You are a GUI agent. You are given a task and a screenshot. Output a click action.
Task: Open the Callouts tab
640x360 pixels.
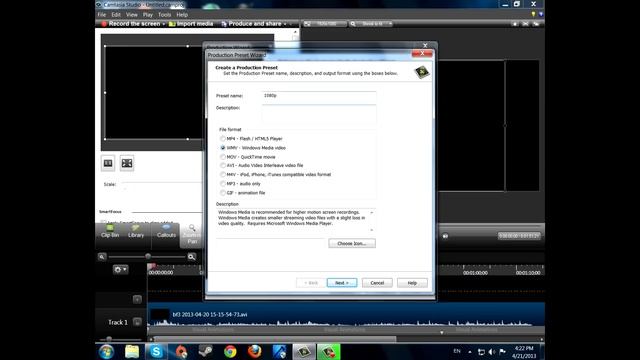click(x=166, y=231)
